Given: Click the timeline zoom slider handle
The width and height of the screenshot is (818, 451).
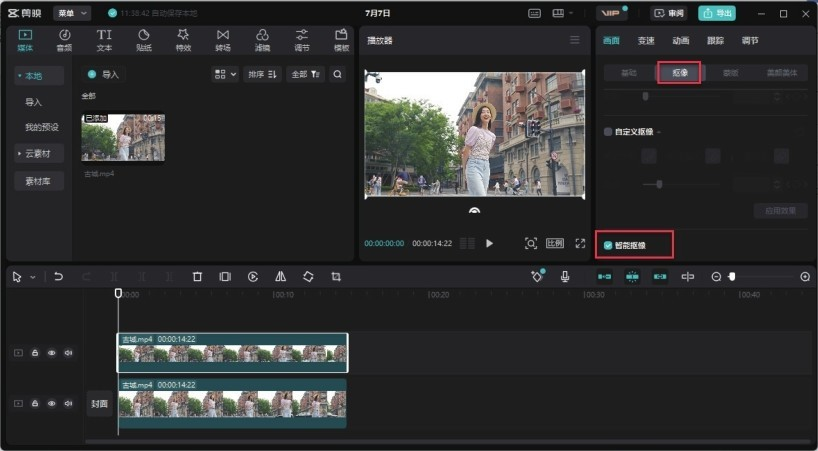Looking at the screenshot, I should [x=731, y=277].
